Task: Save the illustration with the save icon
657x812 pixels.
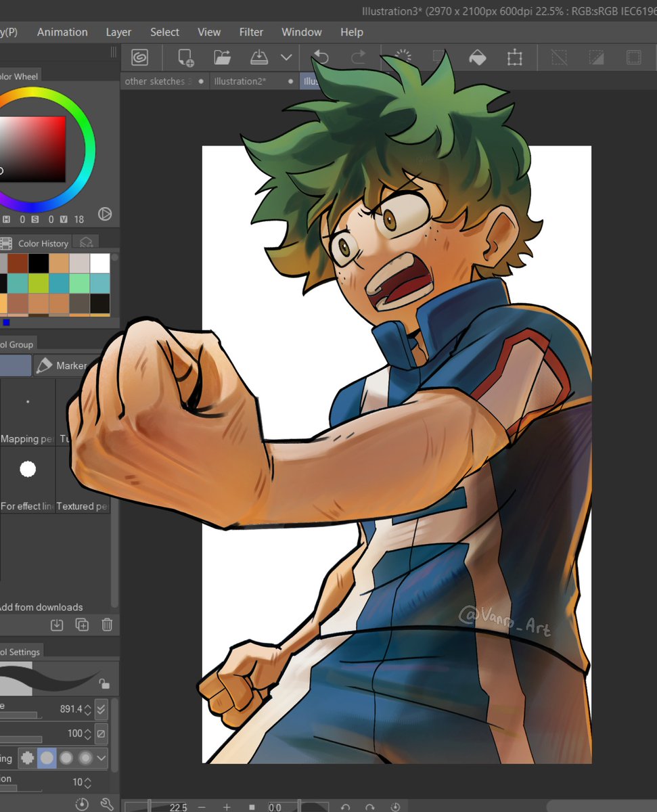Action: (x=259, y=58)
